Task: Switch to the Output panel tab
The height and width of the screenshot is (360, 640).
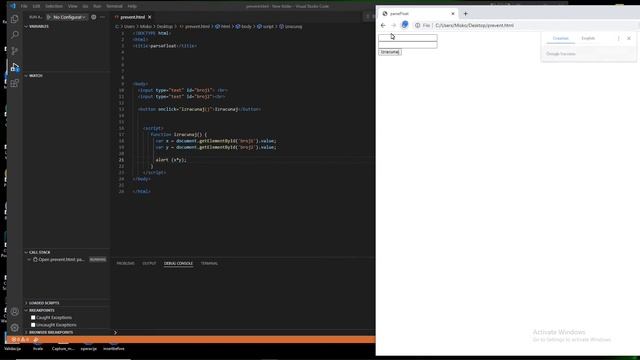Action: [x=149, y=264]
